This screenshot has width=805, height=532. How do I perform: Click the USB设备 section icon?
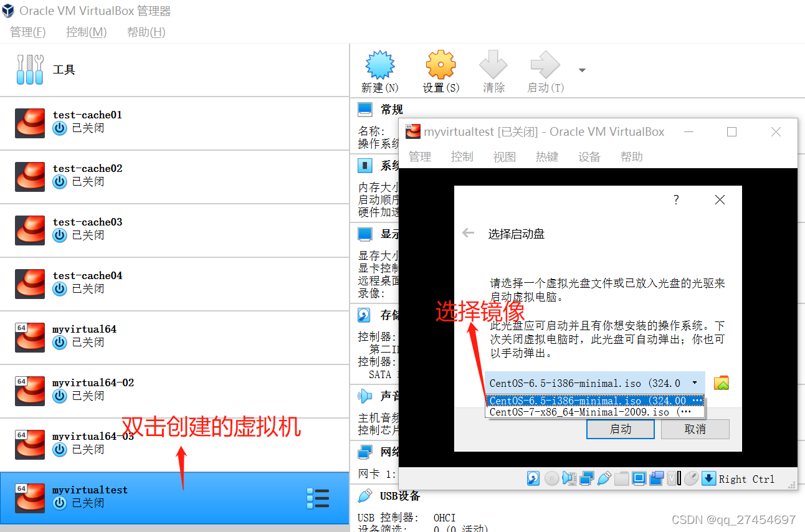point(364,496)
